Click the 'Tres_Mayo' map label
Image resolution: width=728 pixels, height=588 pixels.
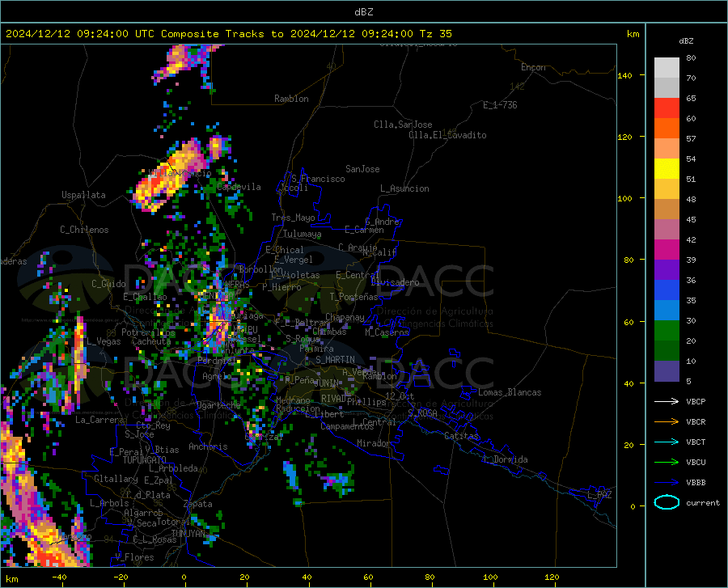[293, 218]
